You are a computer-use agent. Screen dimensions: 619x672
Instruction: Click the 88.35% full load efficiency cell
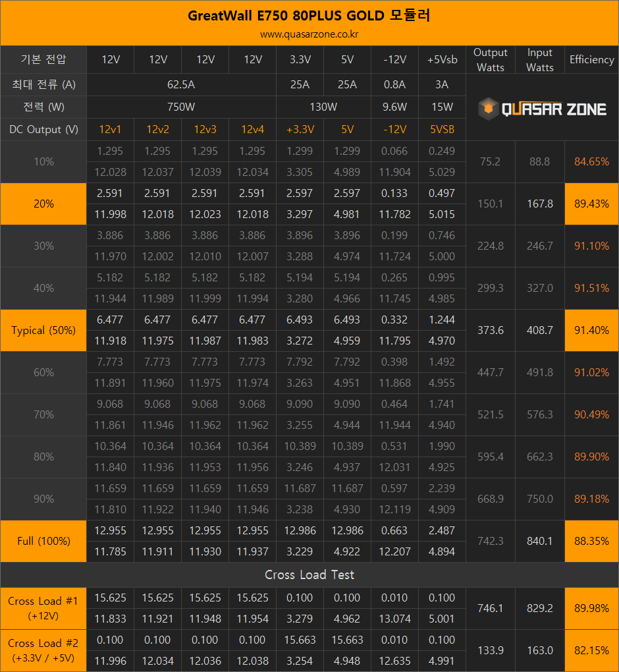click(591, 541)
